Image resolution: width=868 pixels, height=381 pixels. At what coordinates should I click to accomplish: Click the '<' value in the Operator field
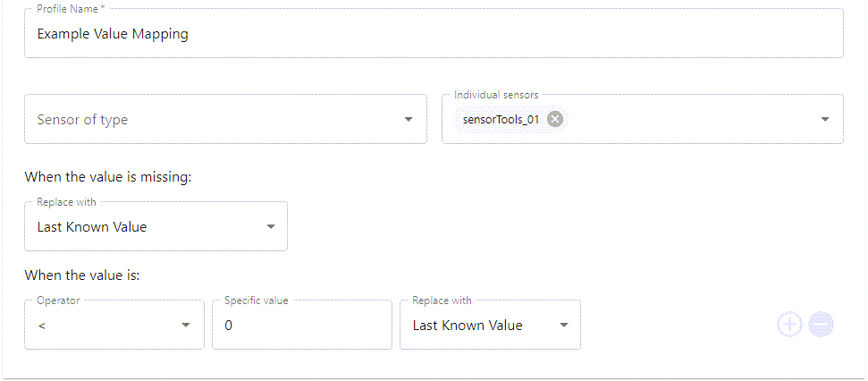click(x=42, y=326)
